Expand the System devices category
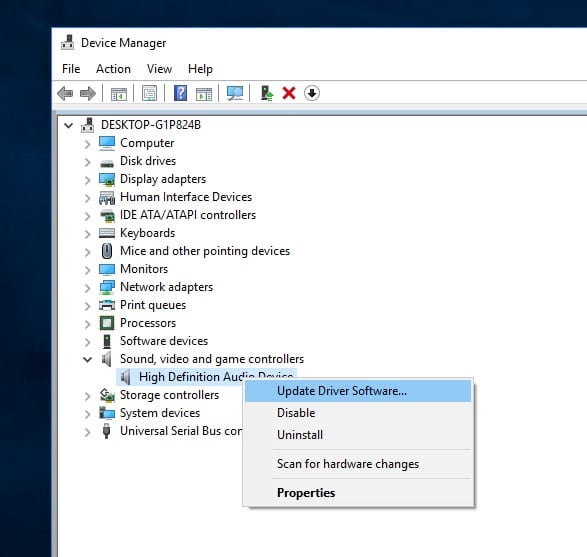Image resolution: width=587 pixels, height=557 pixels. 87,414
